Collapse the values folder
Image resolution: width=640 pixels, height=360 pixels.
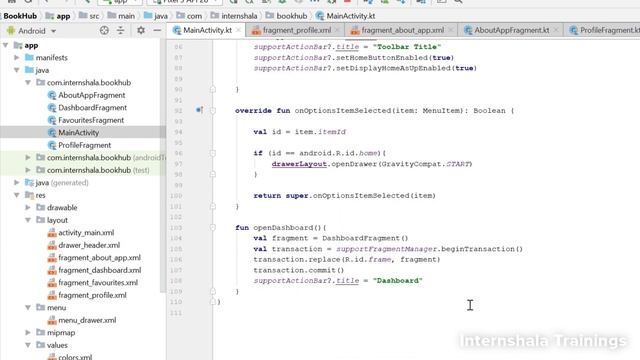[28, 345]
